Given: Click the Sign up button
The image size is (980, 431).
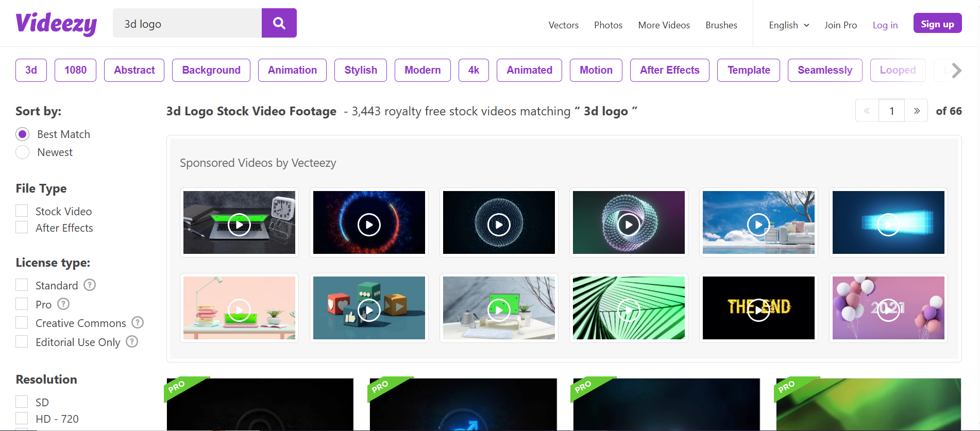Looking at the screenshot, I should pyautogui.click(x=937, y=24).
